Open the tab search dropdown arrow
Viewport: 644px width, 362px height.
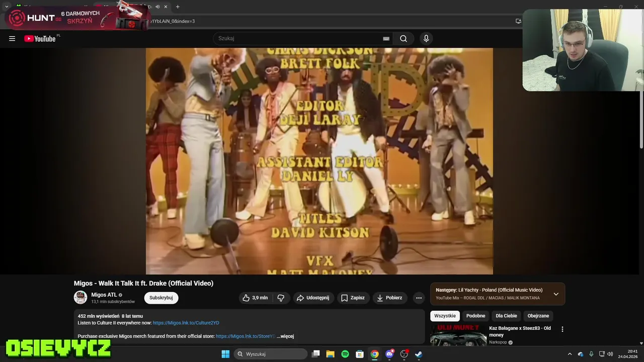tap(7, 7)
